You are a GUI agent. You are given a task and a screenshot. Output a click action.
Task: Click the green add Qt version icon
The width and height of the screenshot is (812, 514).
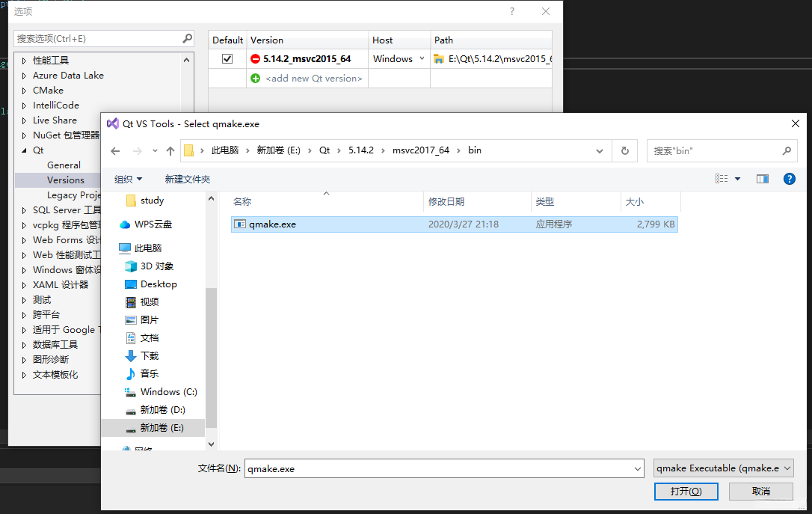tap(255, 79)
